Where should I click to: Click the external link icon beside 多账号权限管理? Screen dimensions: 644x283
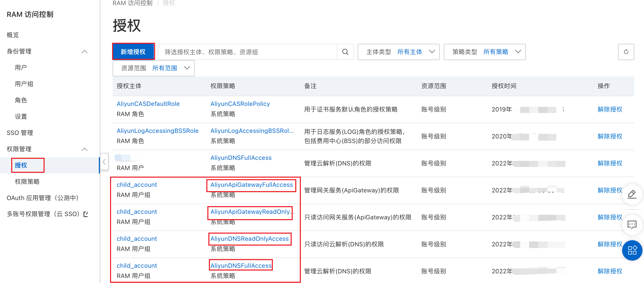click(86, 214)
